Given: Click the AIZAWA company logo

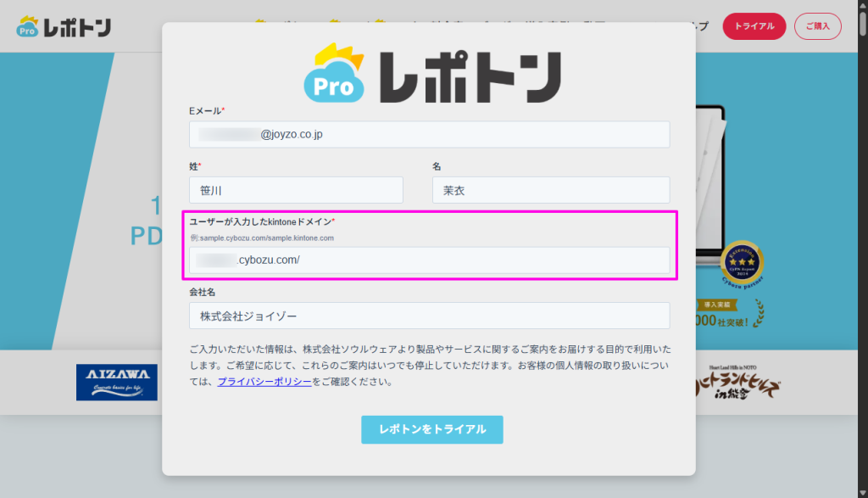Looking at the screenshot, I should (x=112, y=383).
